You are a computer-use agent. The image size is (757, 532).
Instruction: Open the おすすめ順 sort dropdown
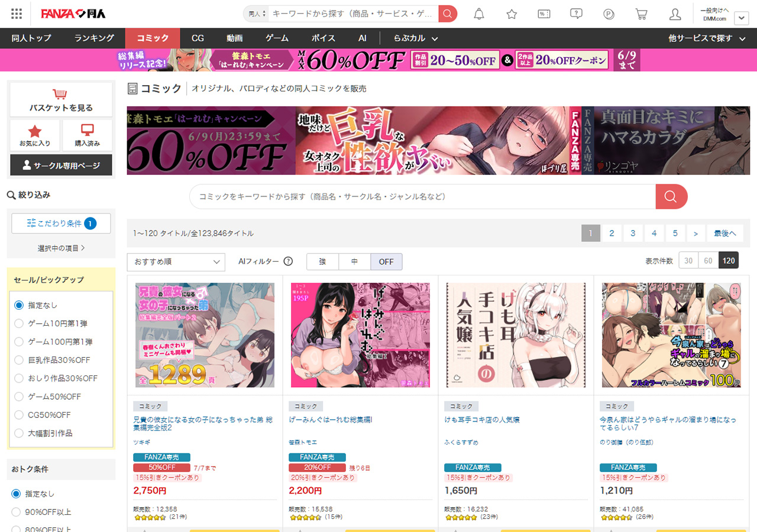pos(176,262)
